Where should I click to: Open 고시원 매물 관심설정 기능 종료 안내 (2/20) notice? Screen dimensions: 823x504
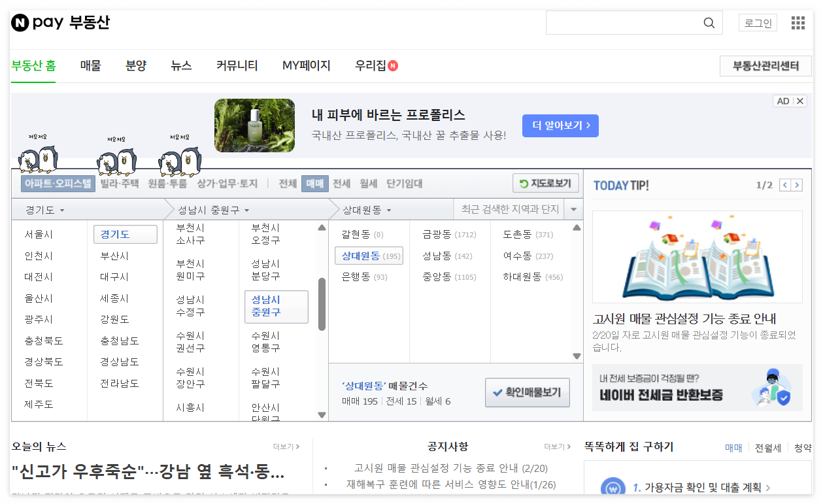pos(451,468)
